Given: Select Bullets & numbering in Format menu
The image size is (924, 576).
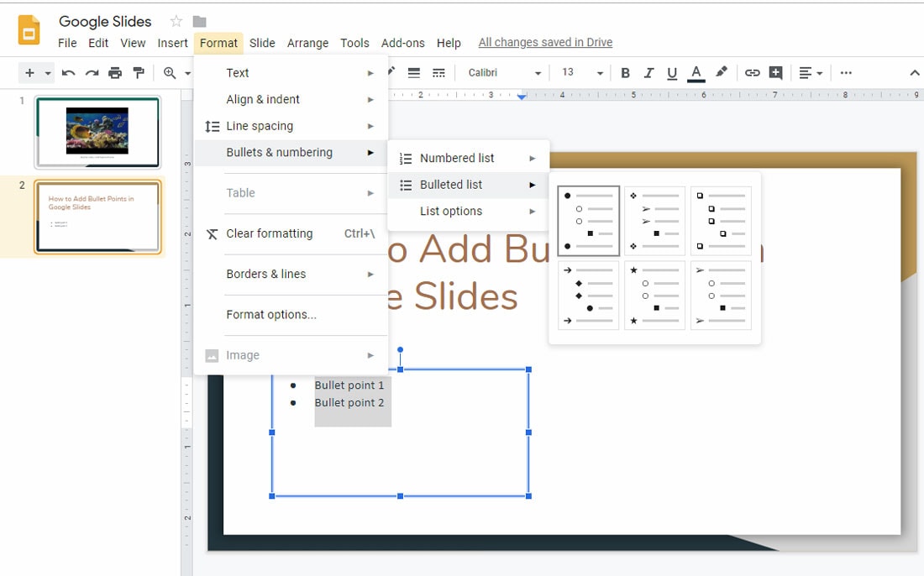Looking at the screenshot, I should tap(291, 153).
